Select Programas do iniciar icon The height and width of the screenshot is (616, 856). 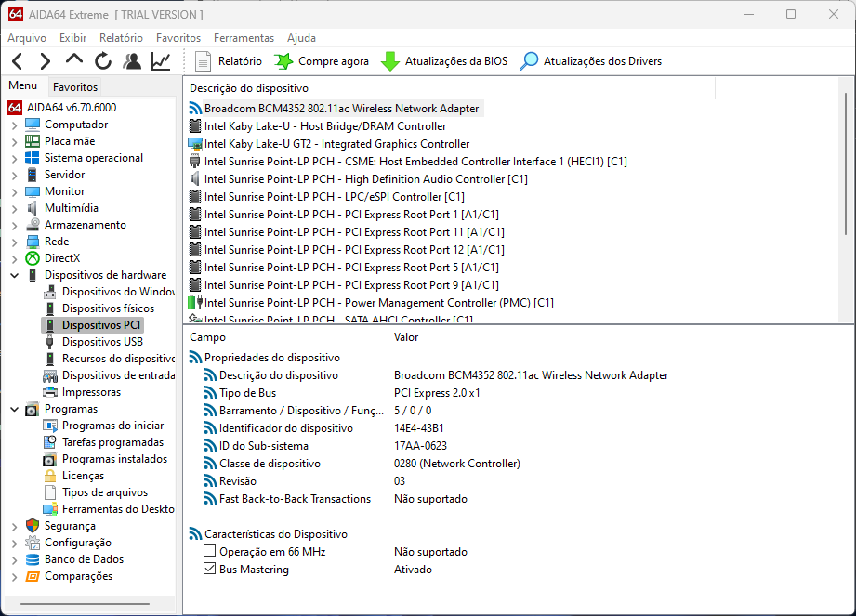pos(49,426)
